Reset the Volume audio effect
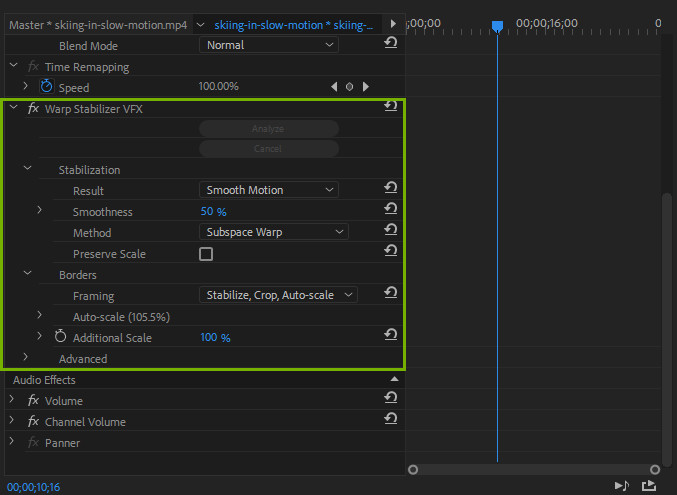 coord(391,397)
